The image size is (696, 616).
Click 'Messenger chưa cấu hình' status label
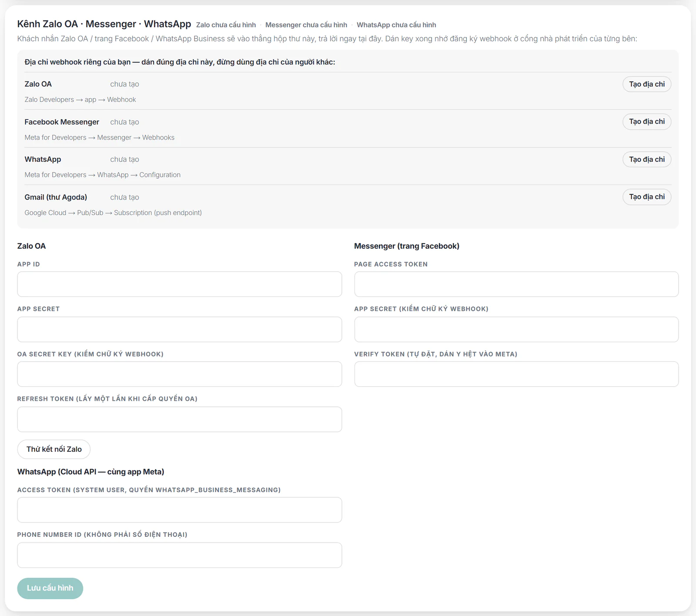pyautogui.click(x=306, y=25)
